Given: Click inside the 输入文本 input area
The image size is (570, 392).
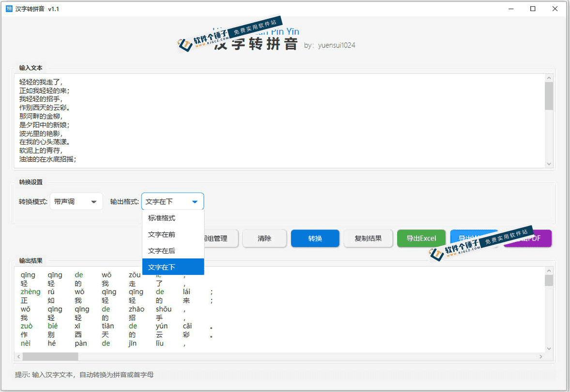Looking at the screenshot, I should 281,121.
